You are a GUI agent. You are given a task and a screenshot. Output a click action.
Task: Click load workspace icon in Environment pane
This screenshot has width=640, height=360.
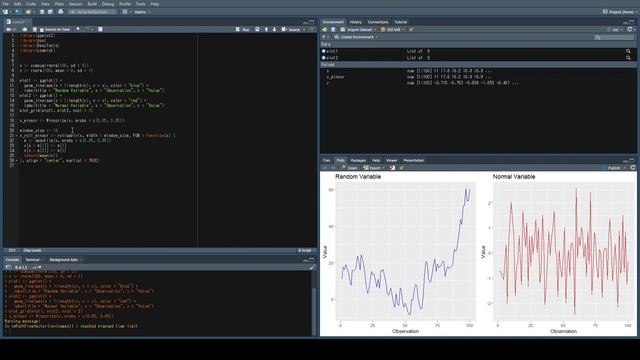(x=325, y=29)
